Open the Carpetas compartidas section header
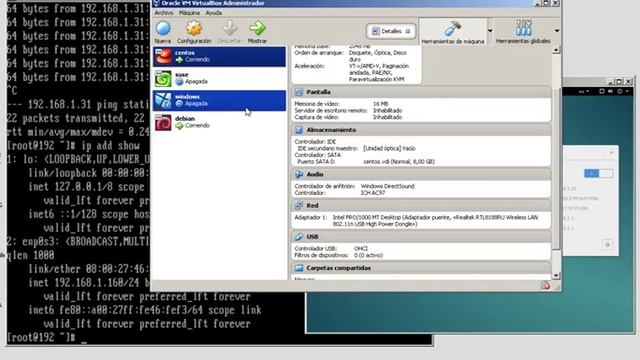 tap(421, 268)
